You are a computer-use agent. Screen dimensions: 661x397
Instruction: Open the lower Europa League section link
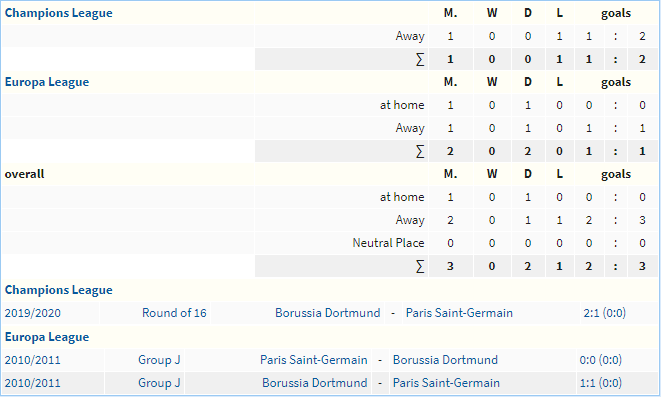click(x=47, y=337)
